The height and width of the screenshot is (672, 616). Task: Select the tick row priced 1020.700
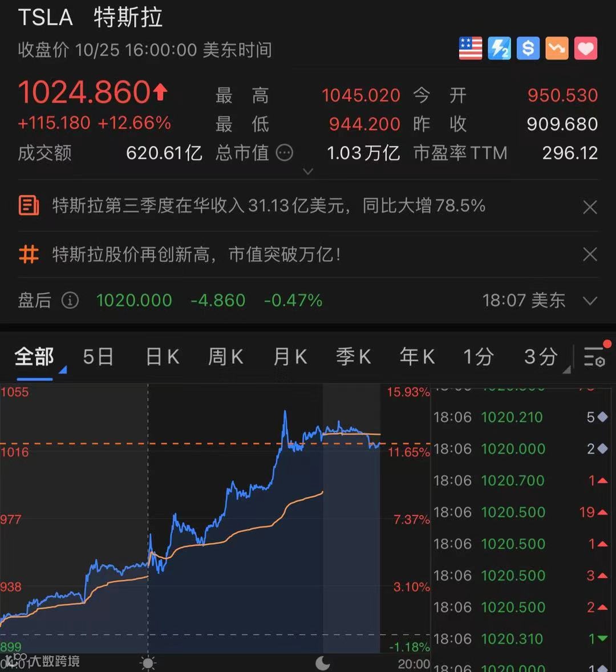[x=521, y=480]
